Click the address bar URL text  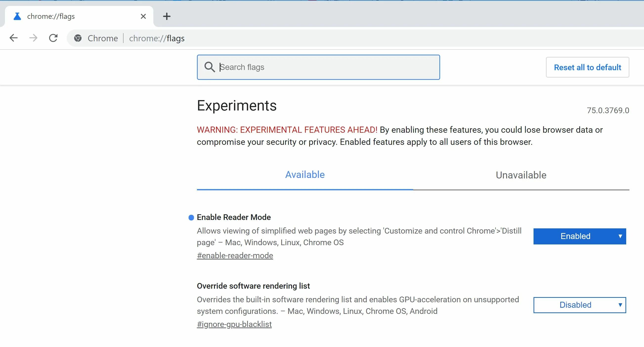(x=157, y=38)
